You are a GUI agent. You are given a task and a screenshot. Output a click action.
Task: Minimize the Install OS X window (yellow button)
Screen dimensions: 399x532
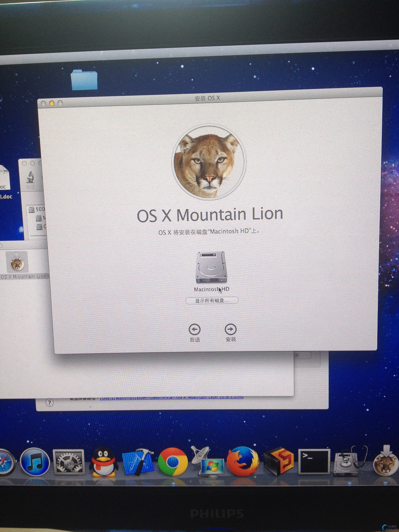[52, 103]
